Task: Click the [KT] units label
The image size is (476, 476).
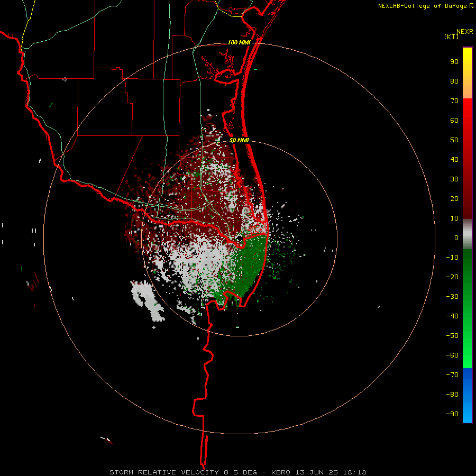Action: (452, 36)
